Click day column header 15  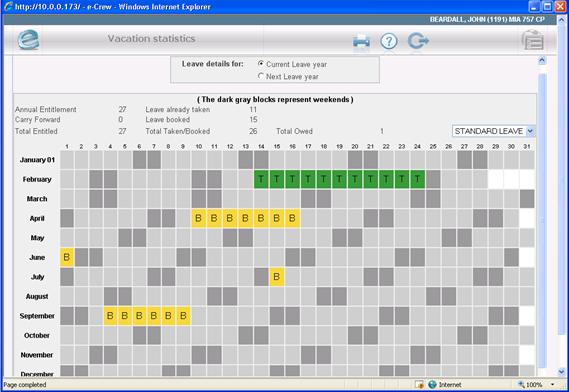(277, 146)
